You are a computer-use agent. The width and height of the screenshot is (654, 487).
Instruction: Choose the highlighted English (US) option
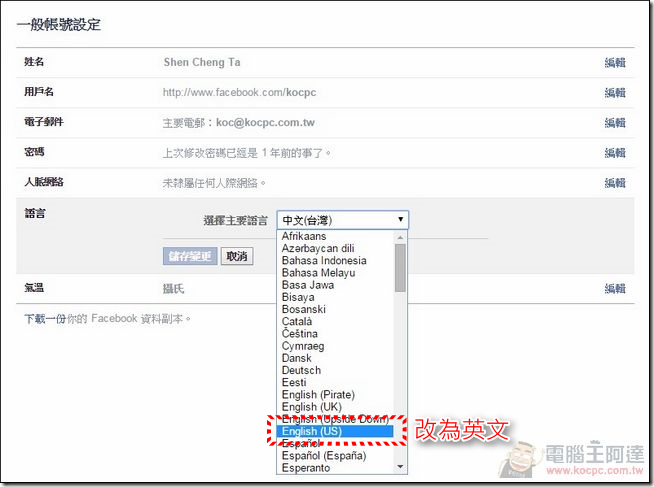pos(335,431)
